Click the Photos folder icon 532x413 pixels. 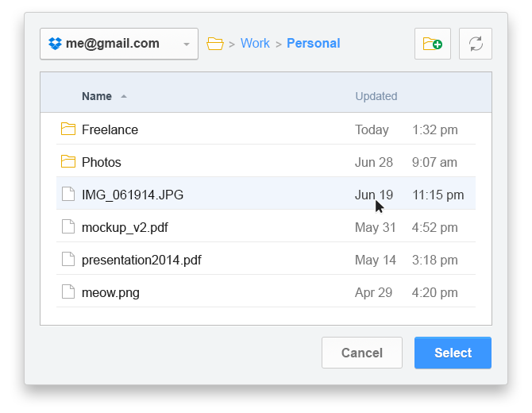coord(68,161)
